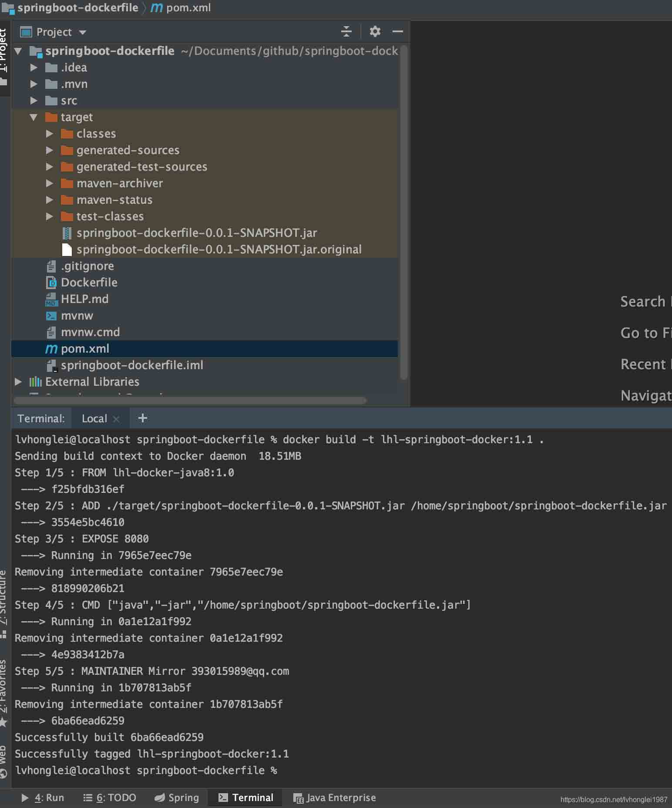Viewport: 672px width, 808px height.
Task: Click the 393015989@qq.com maintainer text
Action: click(240, 671)
